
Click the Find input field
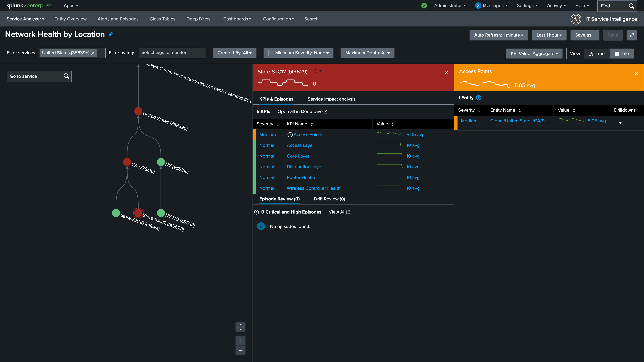coord(617,6)
